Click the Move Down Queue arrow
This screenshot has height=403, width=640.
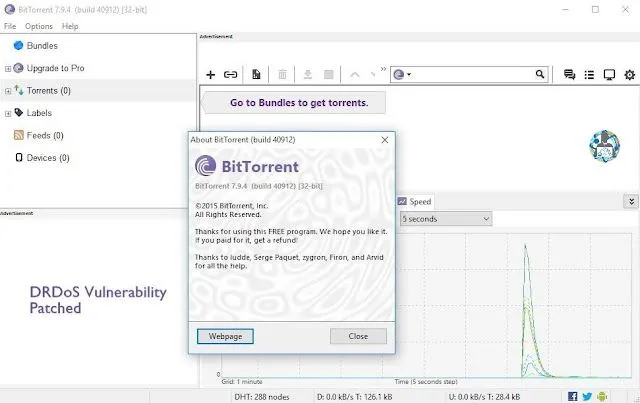373,74
